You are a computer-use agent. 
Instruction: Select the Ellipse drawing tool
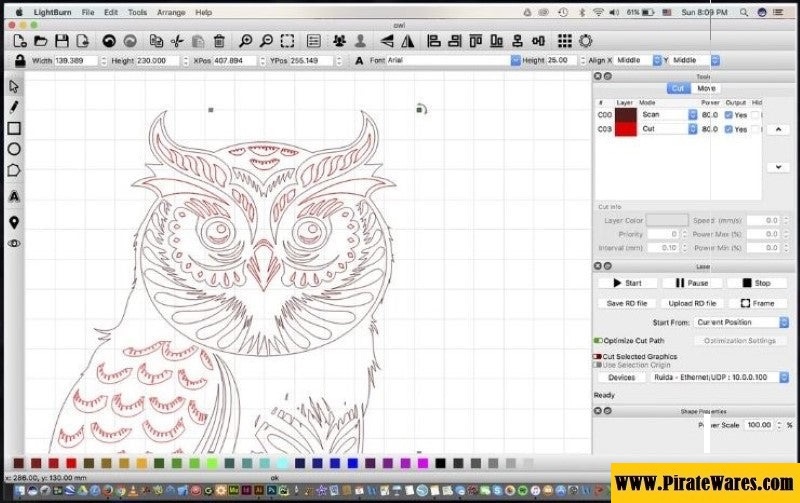point(14,149)
